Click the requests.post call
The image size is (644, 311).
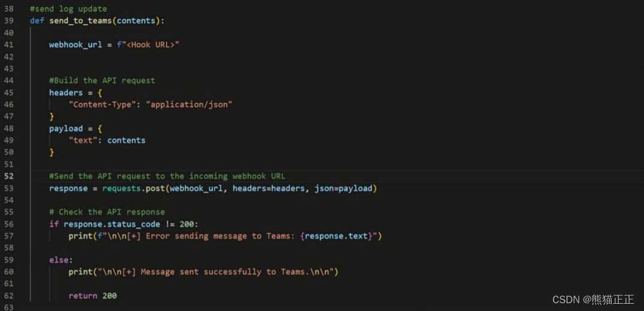point(133,188)
